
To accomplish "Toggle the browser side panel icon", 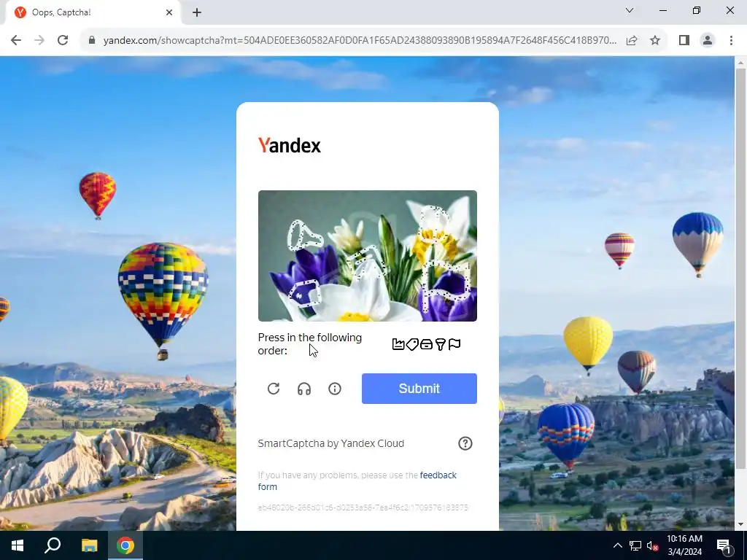I will 684,40.
